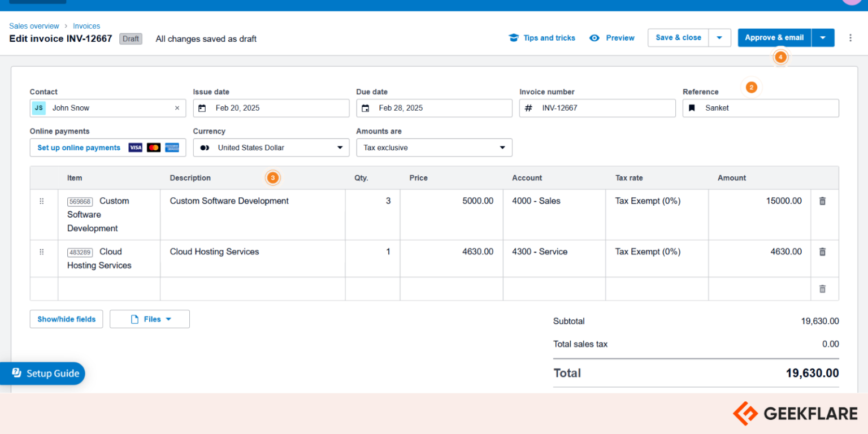Expand the Approve & email dropdown arrow
Viewport: 868px width, 434px height.
click(x=823, y=38)
